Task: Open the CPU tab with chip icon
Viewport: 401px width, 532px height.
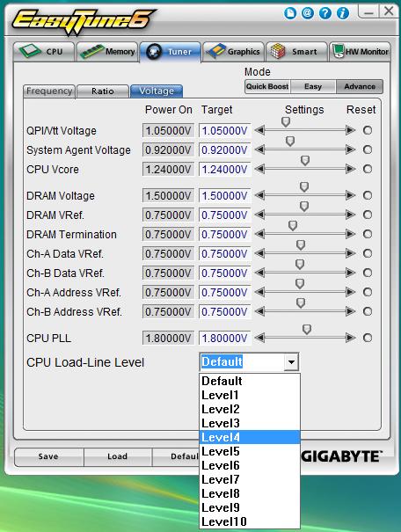Action: click(x=44, y=52)
